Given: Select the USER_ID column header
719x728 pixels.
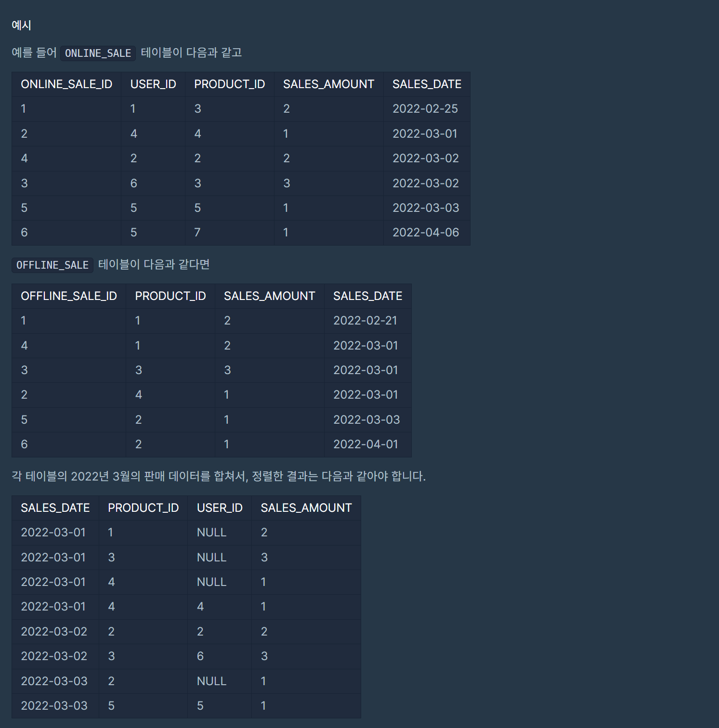Looking at the screenshot, I should coord(153,84).
